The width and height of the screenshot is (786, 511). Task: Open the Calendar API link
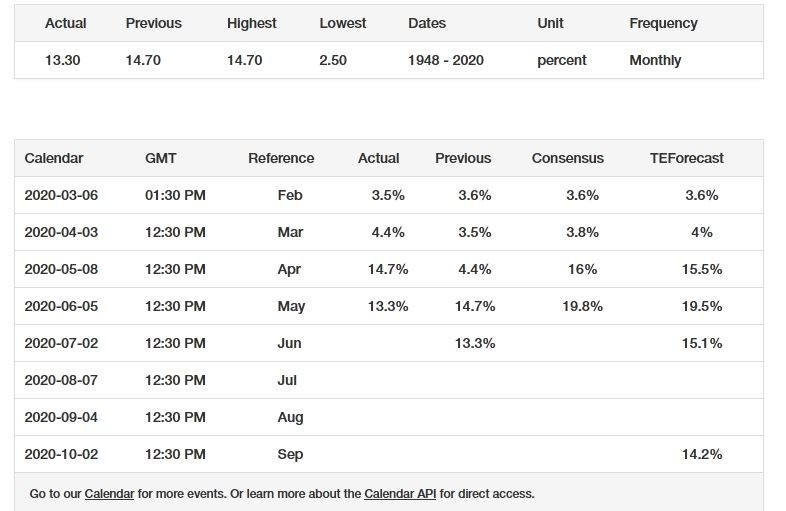[400, 494]
